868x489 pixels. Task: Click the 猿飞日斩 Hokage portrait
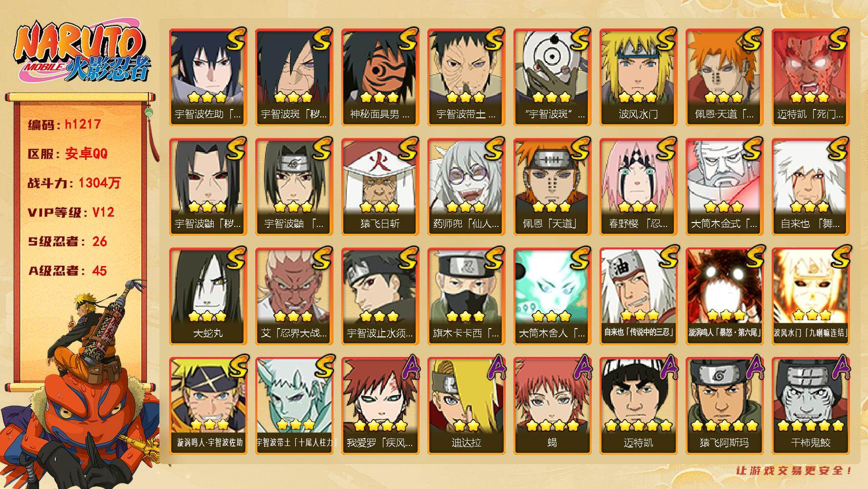[x=380, y=187]
